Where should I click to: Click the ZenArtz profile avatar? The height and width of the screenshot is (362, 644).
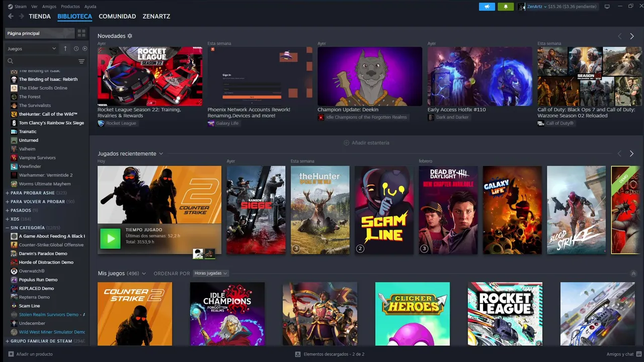click(x=521, y=7)
